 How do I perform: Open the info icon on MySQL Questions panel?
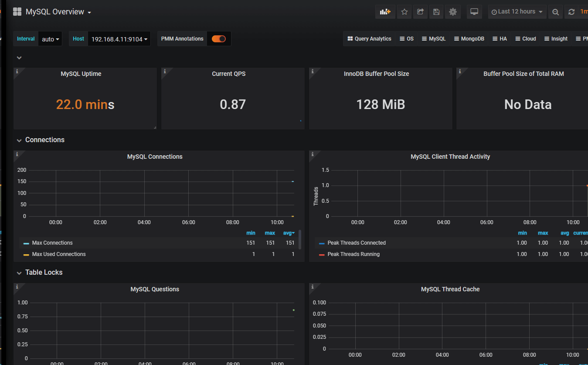point(17,287)
